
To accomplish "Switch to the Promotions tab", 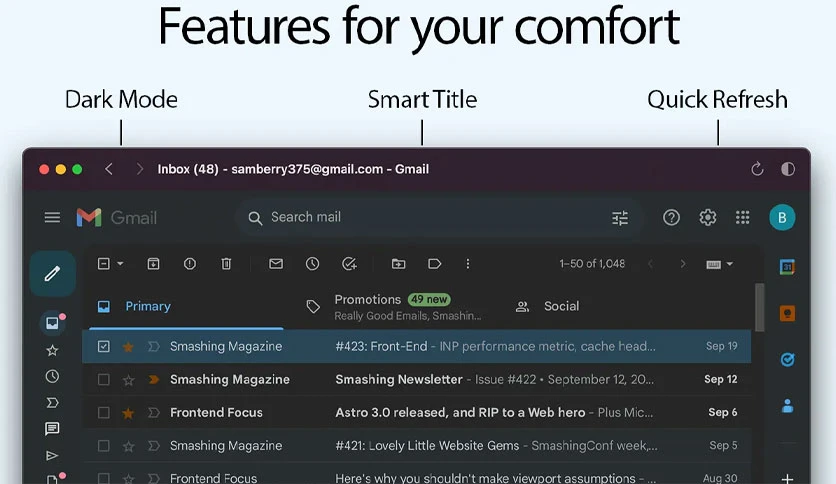I will pyautogui.click(x=393, y=306).
